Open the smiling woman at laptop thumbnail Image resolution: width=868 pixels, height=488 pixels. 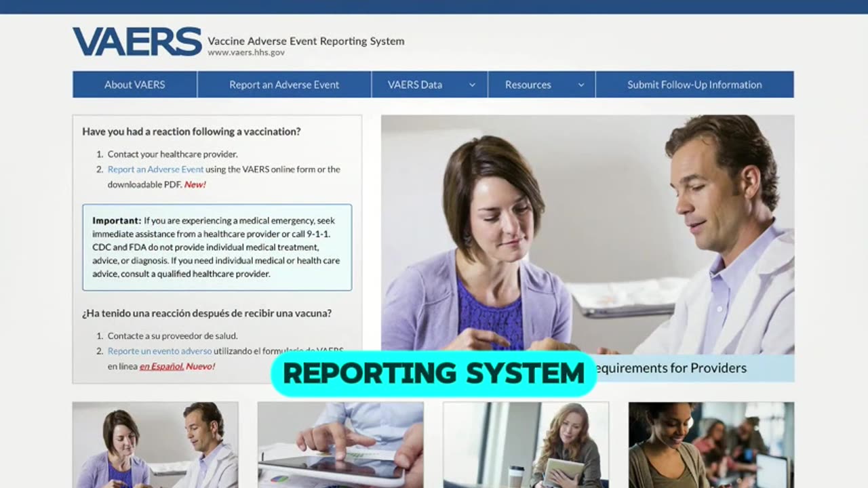click(711, 445)
